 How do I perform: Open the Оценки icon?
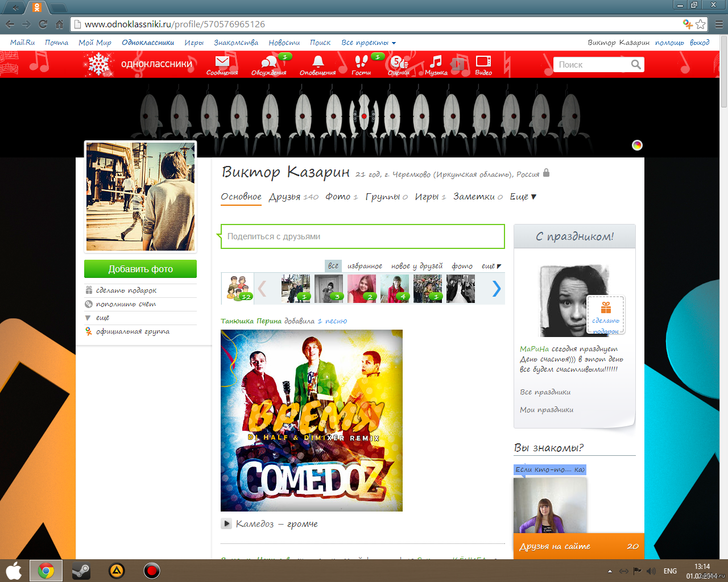(x=399, y=61)
